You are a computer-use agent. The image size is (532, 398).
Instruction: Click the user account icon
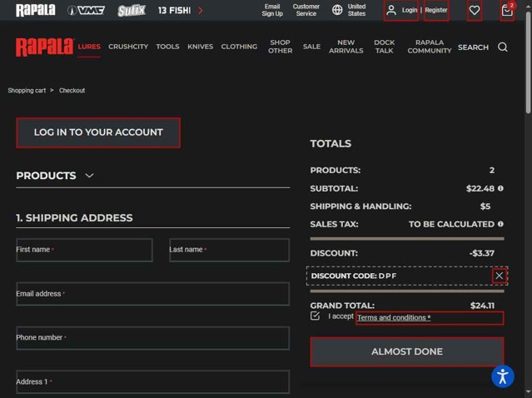pos(391,10)
